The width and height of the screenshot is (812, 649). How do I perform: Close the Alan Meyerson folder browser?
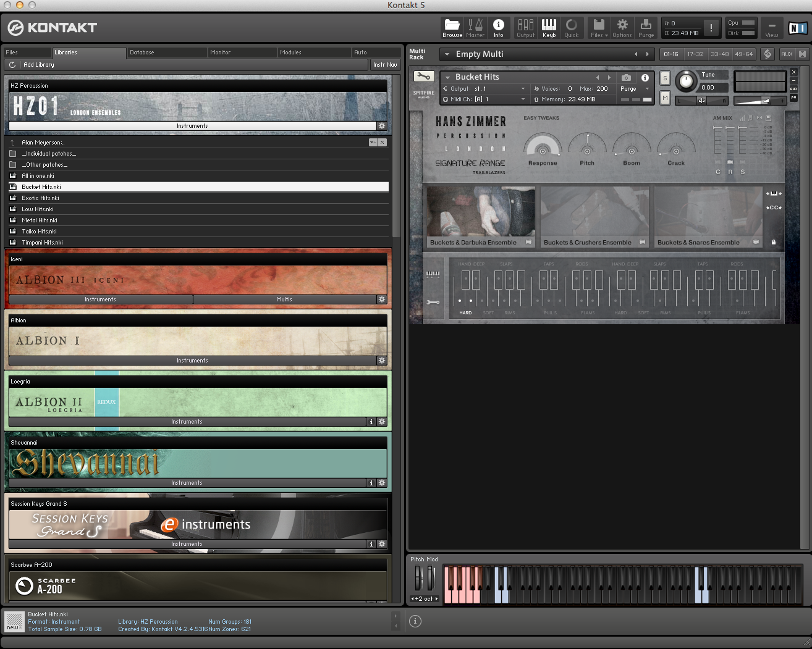[383, 143]
